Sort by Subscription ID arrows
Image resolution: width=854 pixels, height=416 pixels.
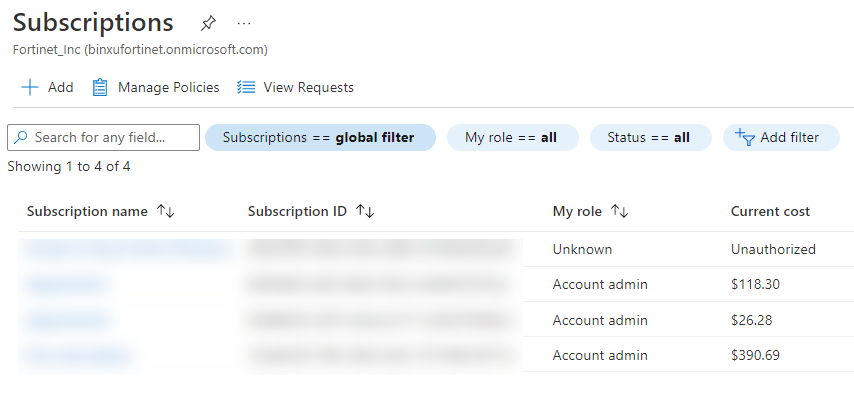(365, 211)
